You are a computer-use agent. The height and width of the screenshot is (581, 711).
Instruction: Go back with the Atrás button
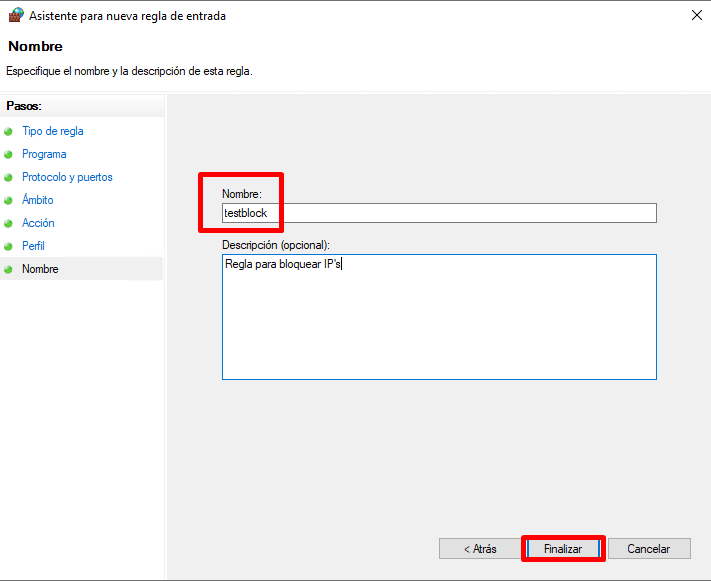(x=480, y=549)
